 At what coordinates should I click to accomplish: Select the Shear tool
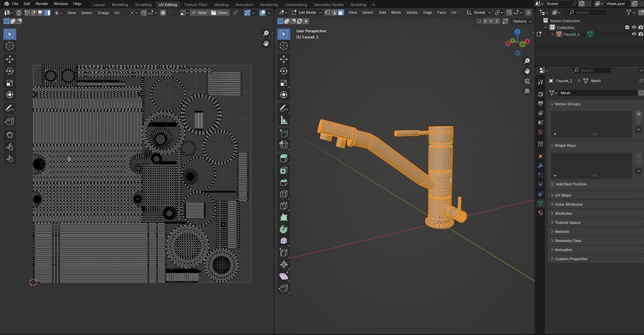(x=284, y=276)
